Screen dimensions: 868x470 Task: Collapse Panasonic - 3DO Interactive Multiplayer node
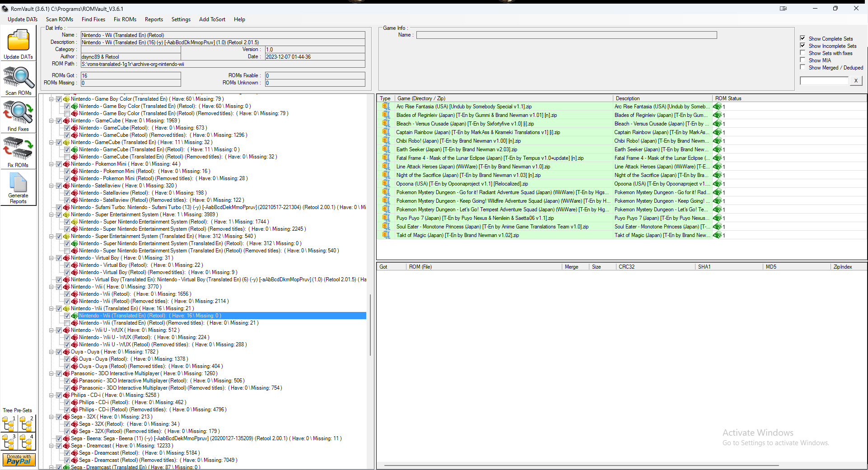click(51, 373)
